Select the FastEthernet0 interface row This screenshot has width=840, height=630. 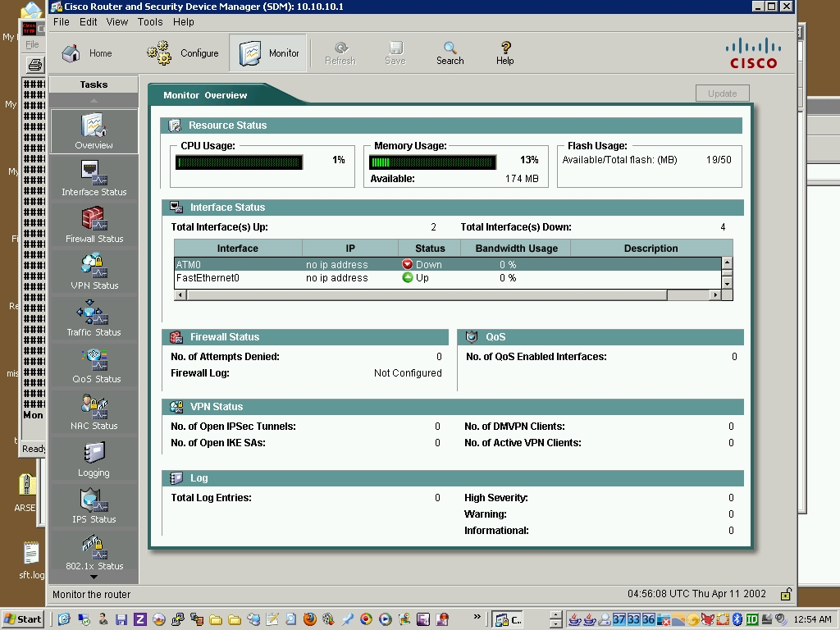448,278
